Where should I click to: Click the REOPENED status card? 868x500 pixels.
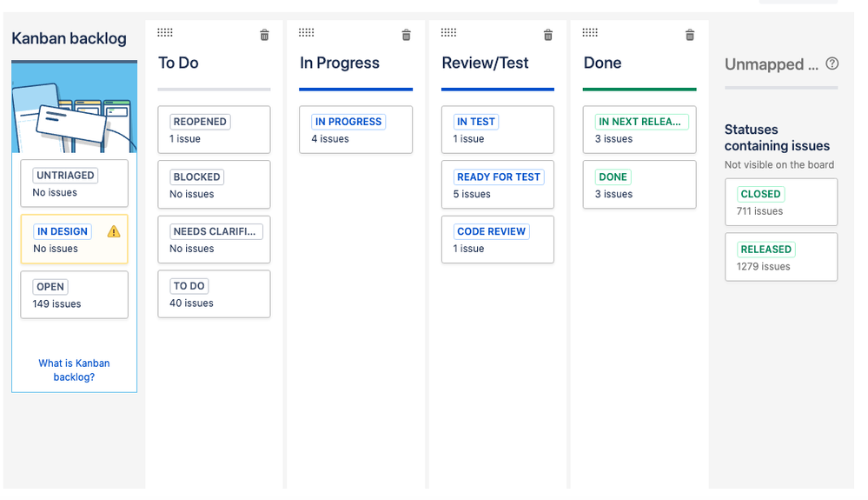click(215, 130)
